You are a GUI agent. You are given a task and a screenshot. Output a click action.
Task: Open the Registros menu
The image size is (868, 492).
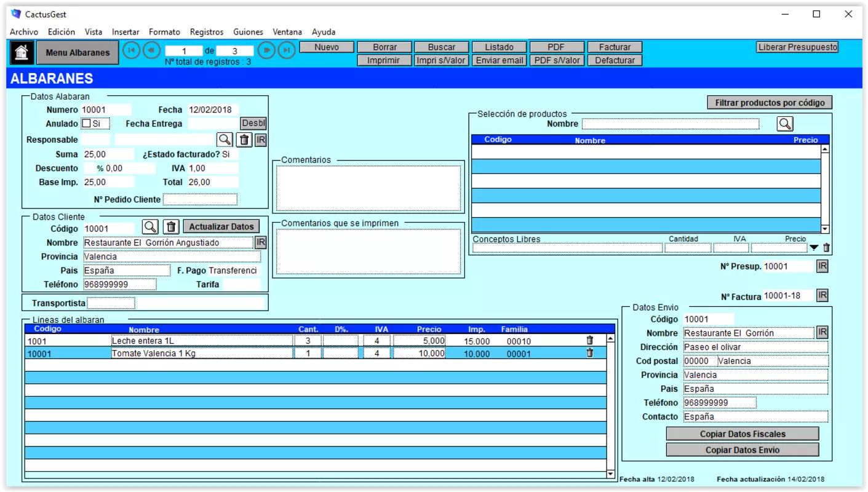[x=207, y=32]
